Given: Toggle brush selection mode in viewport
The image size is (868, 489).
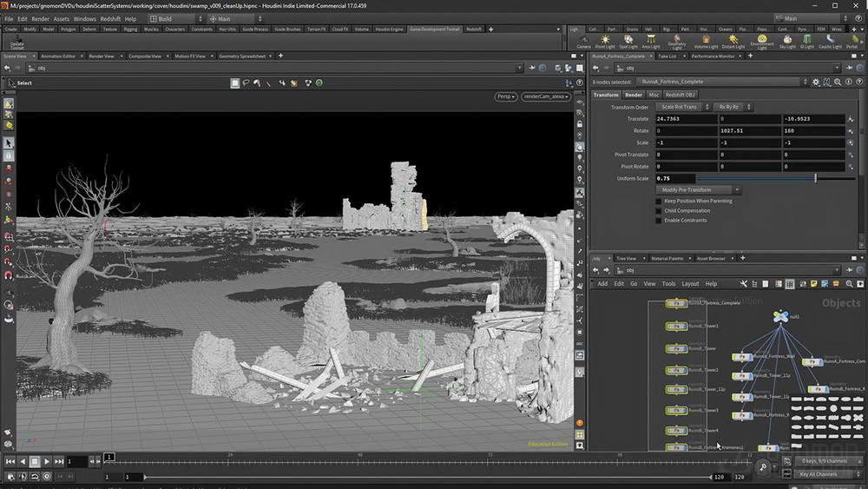Looking at the screenshot, I should click(257, 83).
